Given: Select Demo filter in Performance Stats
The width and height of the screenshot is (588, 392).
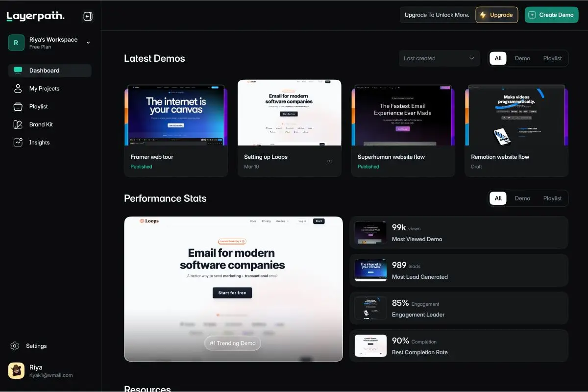Looking at the screenshot, I should tap(522, 198).
